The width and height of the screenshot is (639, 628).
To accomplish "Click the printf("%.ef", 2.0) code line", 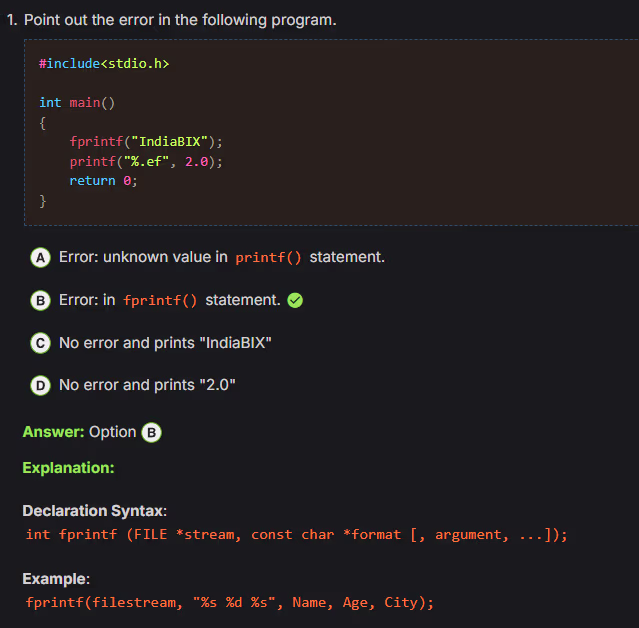I will coord(146,161).
